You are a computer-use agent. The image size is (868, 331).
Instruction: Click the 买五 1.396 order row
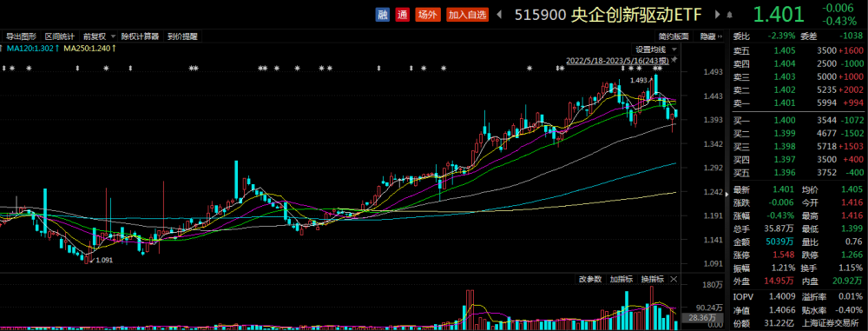click(x=798, y=173)
